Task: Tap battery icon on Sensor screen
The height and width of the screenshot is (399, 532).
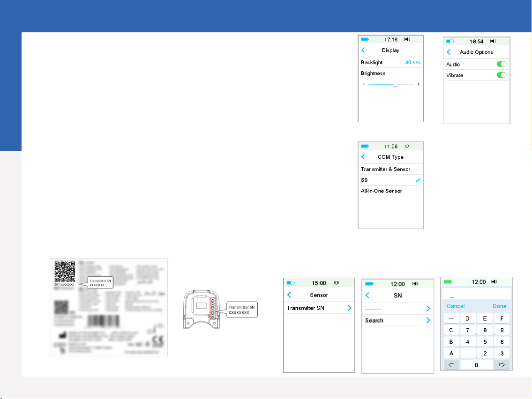Action: click(x=291, y=283)
